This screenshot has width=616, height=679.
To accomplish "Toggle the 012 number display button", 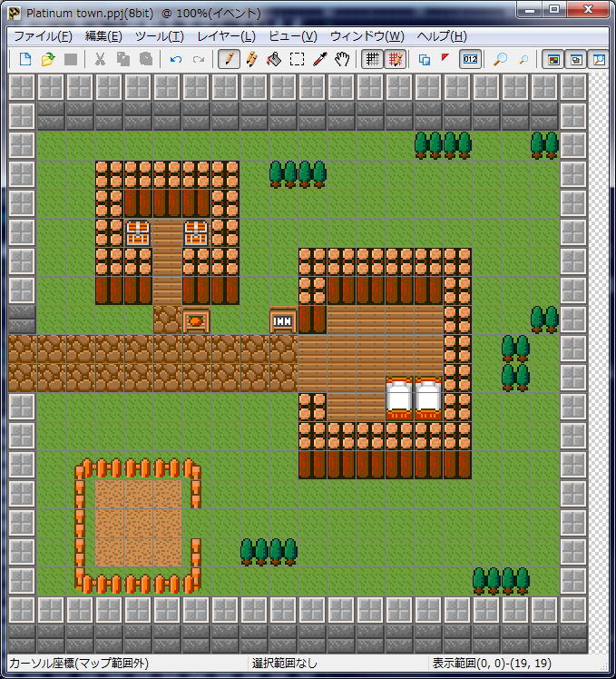I will [x=470, y=59].
